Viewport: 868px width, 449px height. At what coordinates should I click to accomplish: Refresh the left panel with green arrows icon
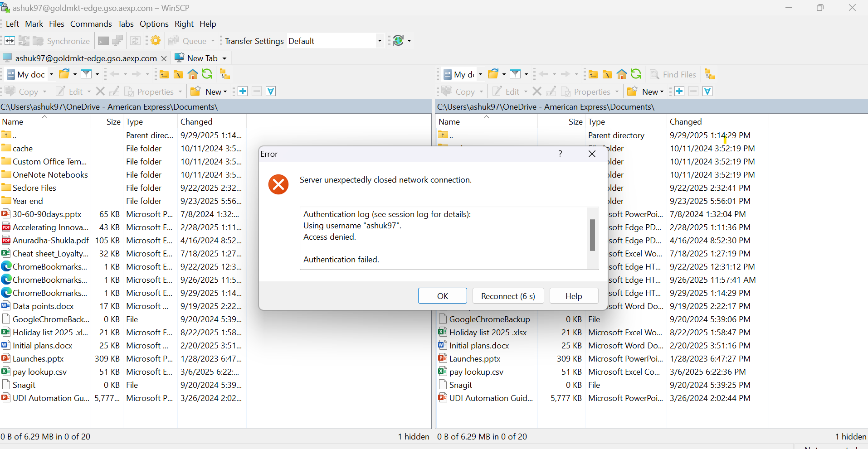[x=207, y=74]
